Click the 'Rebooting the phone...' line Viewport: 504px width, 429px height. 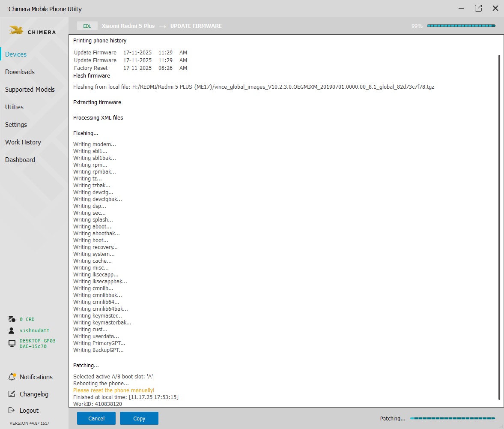[x=101, y=383]
